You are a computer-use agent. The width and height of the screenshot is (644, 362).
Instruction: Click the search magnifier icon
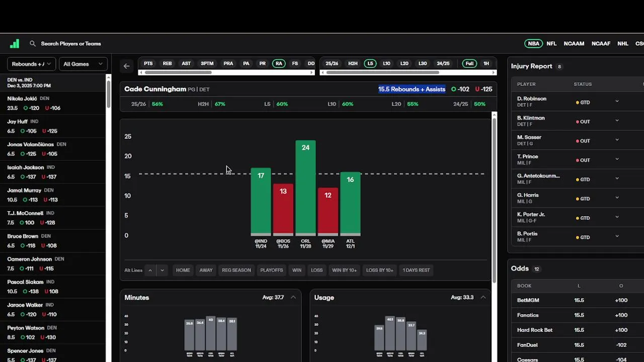coord(33,44)
